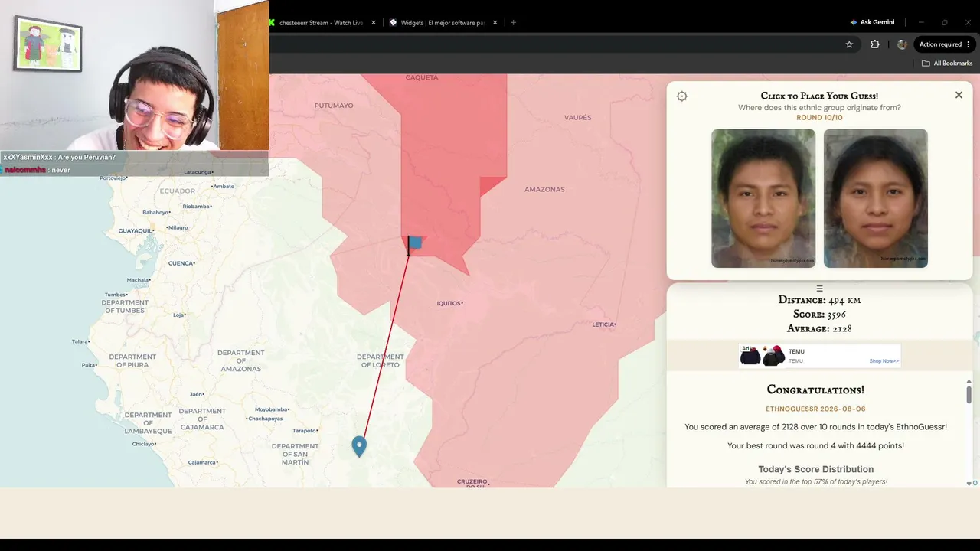Click the Ecuador country label
980x551 pixels.
[178, 191]
